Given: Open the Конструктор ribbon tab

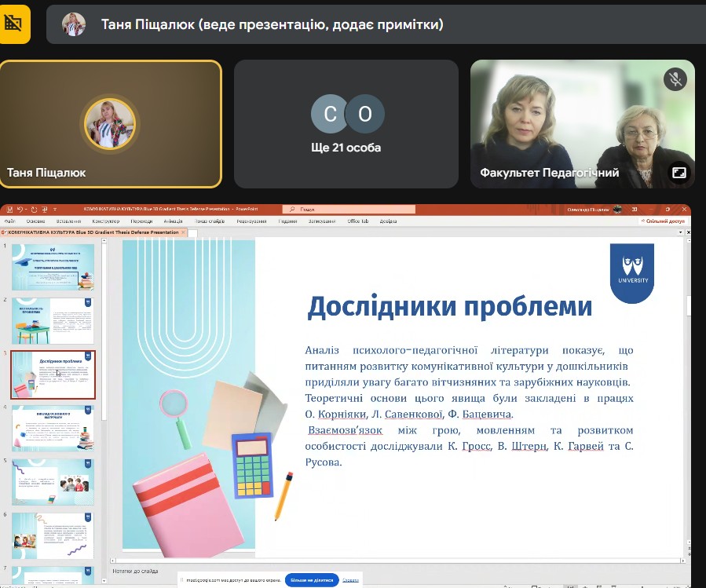Looking at the screenshot, I should pyautogui.click(x=105, y=221).
